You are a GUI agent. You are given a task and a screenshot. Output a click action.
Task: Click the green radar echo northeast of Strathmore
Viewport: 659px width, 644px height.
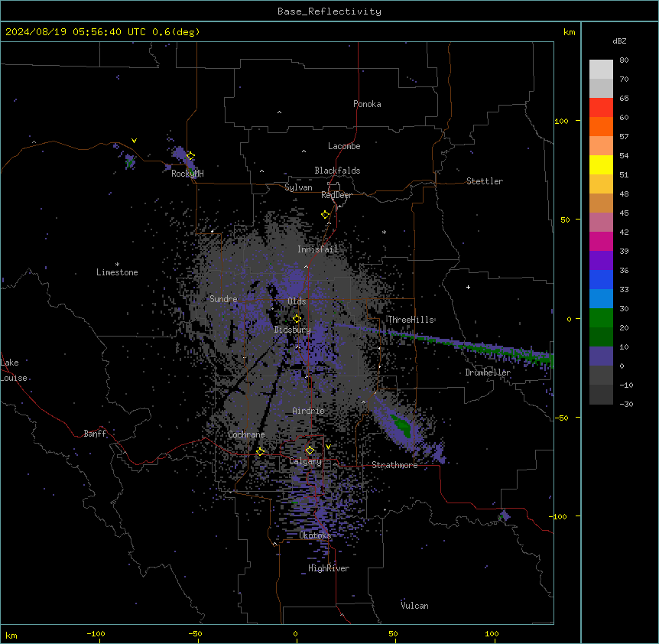coord(402,425)
